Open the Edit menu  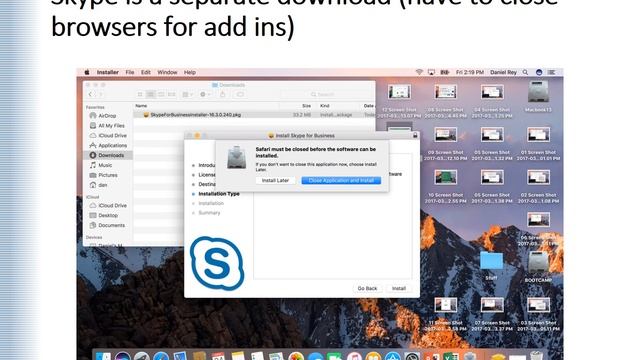click(146, 72)
